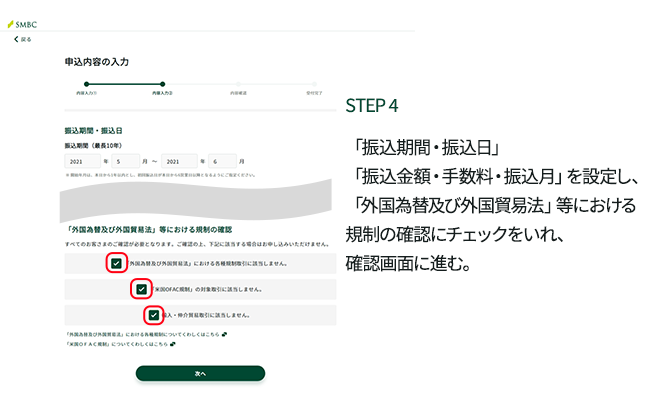648x400 pixels.
Task: Toggle the 輸入・仲介貿易取引 checkbox
Action: [x=154, y=315]
